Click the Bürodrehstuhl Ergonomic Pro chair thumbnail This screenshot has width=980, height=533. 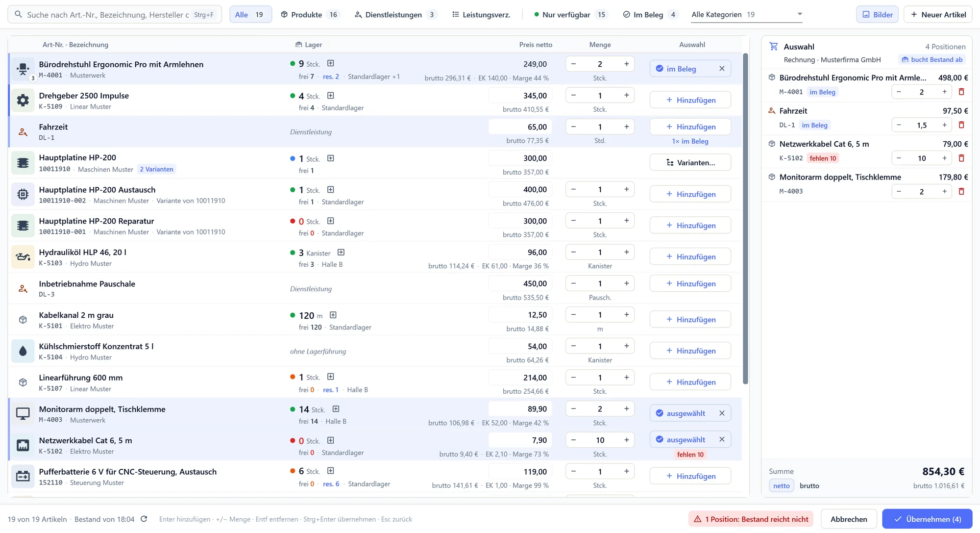click(23, 69)
